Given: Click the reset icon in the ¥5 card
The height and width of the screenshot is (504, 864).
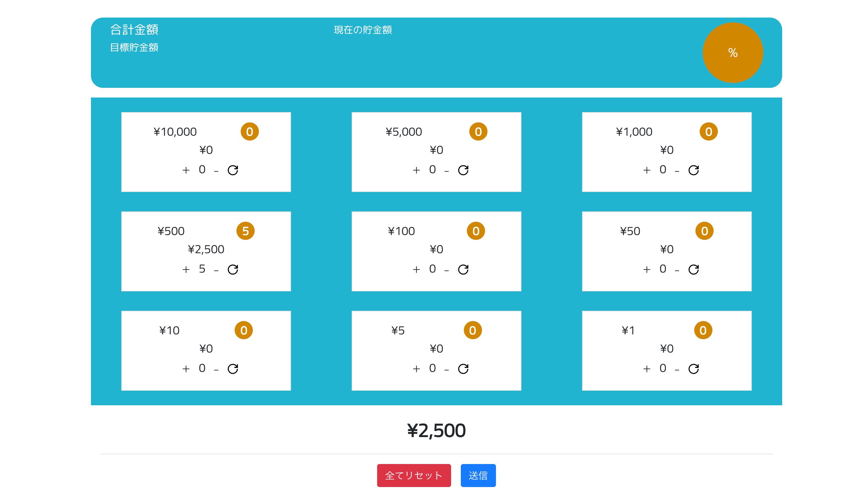Looking at the screenshot, I should pos(463,369).
